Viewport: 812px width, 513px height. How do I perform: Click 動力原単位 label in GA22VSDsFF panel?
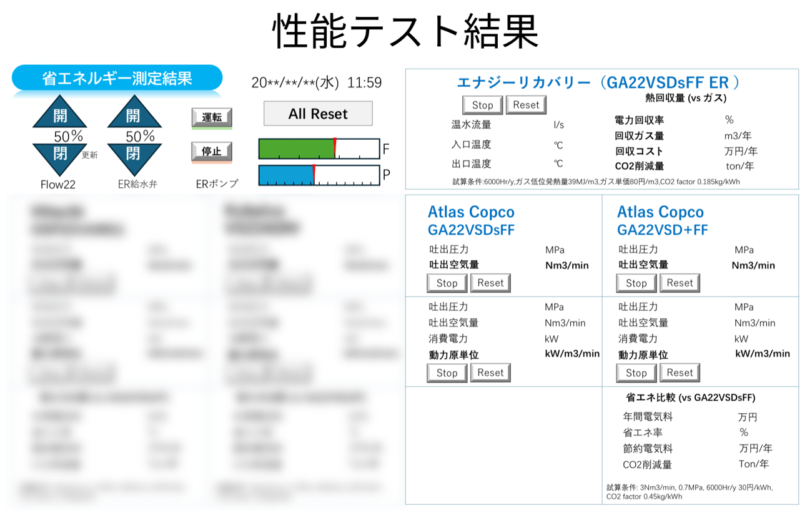pyautogui.click(x=454, y=355)
